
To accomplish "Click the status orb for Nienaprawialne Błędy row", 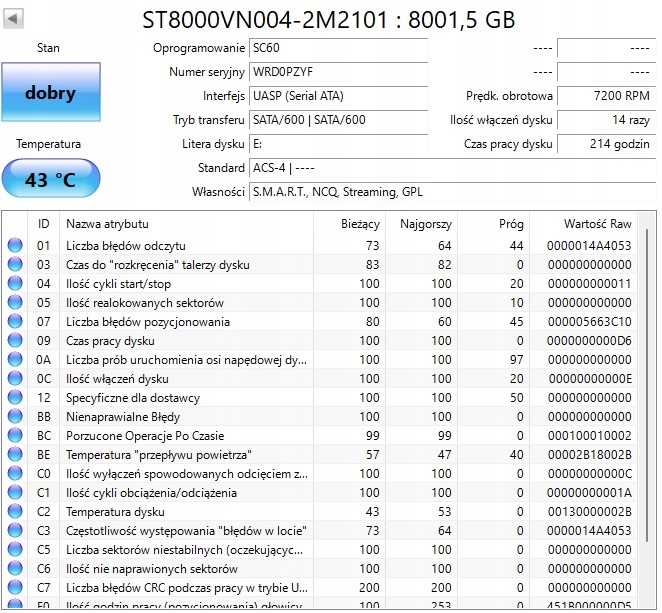I will tap(15, 417).
